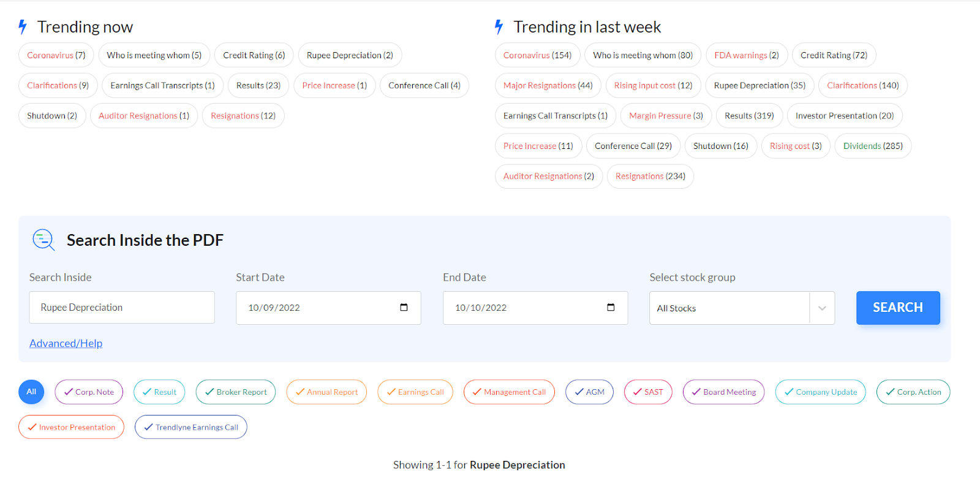
Task: Select Shutdown (2) trending tag
Action: [52, 116]
